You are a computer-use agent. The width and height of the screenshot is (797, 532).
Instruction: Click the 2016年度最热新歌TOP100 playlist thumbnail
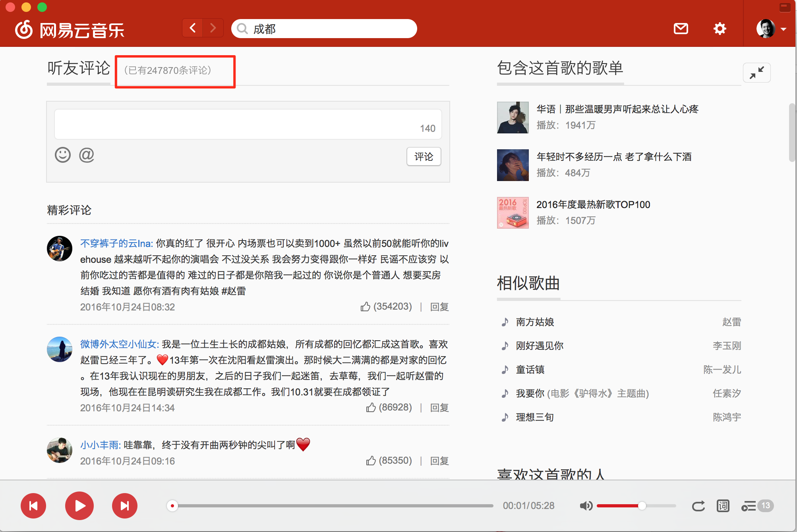click(x=513, y=212)
